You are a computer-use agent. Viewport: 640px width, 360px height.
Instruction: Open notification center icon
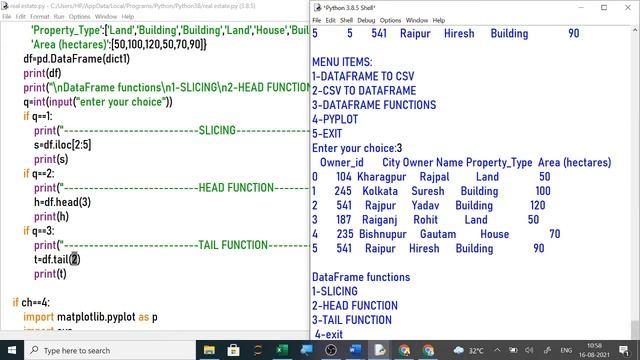point(624,350)
